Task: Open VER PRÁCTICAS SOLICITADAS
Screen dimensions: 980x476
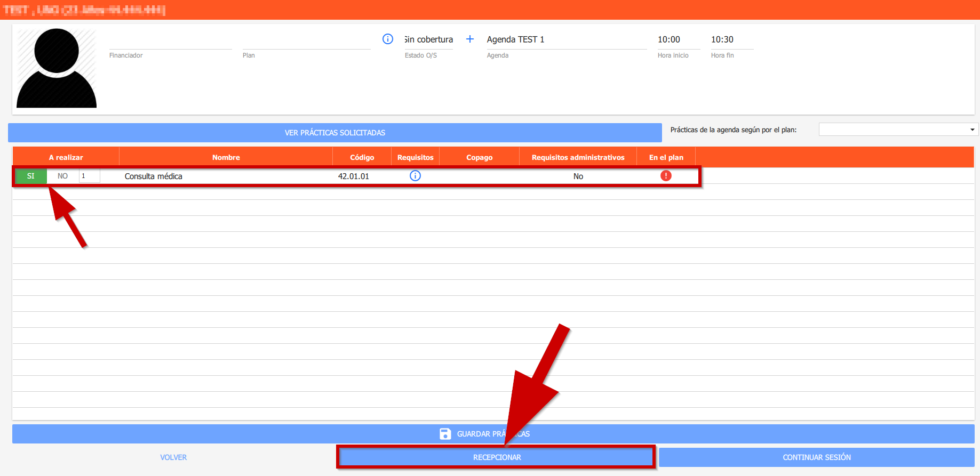Action: (x=334, y=133)
